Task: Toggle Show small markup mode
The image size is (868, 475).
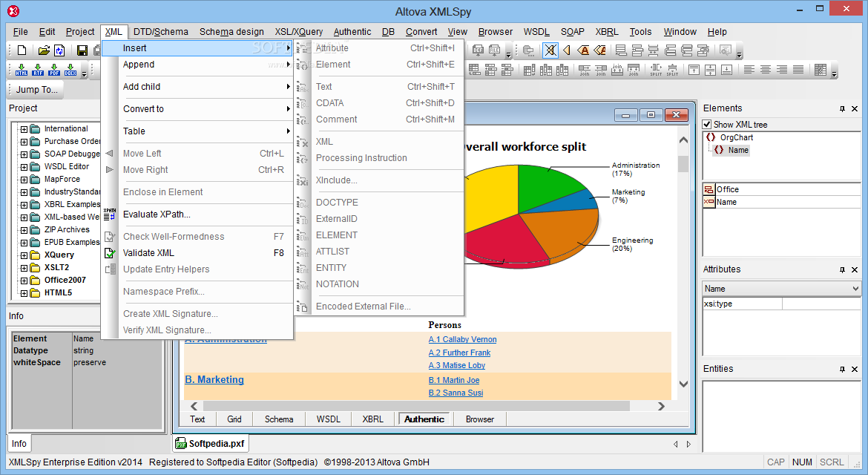Action: (567, 50)
